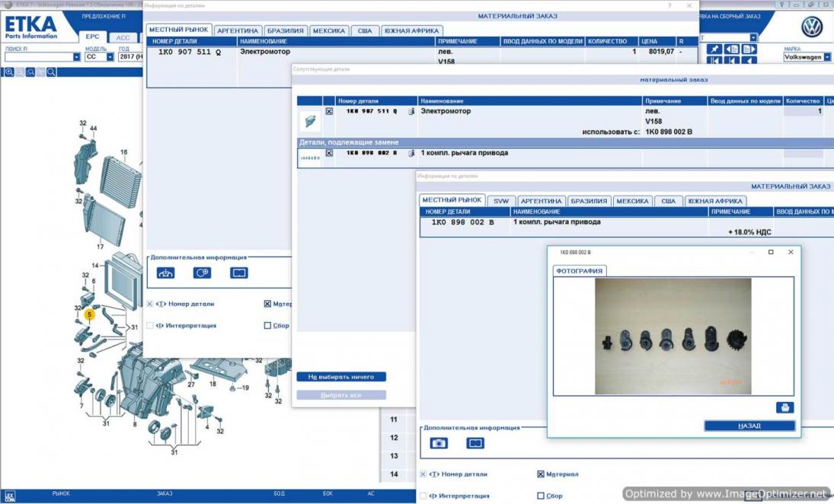
Task: Switch to the ACC tab
Action: (x=123, y=37)
